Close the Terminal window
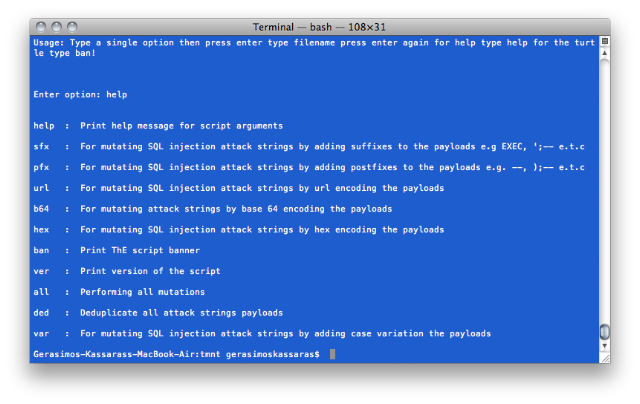The width and height of the screenshot is (640, 404). pyautogui.click(x=41, y=27)
